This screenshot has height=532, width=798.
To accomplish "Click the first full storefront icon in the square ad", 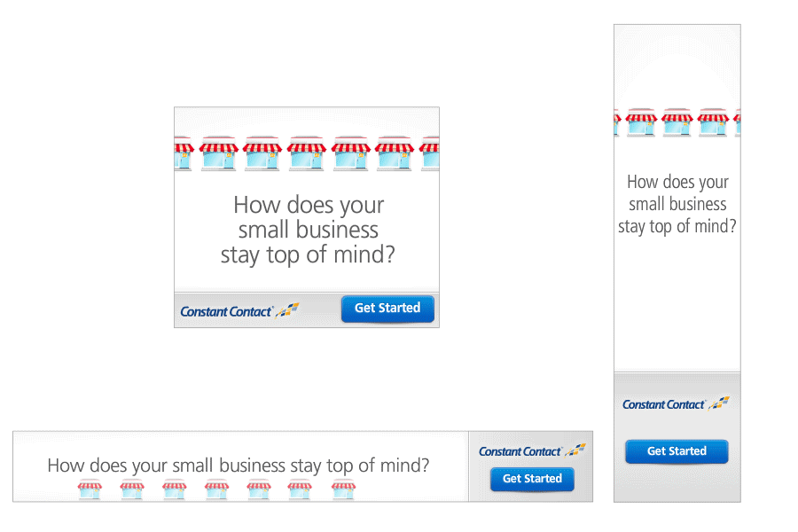I will (x=219, y=153).
